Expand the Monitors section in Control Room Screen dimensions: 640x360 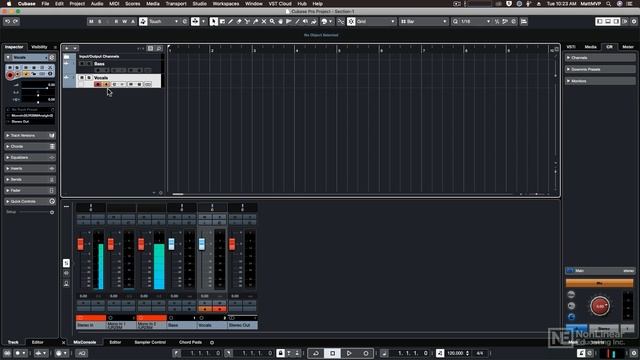[600, 81]
